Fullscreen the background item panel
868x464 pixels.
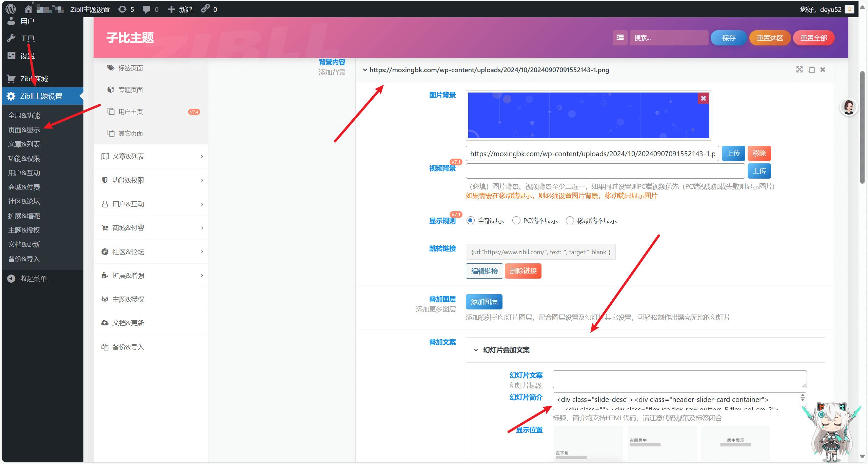pyautogui.click(x=800, y=69)
